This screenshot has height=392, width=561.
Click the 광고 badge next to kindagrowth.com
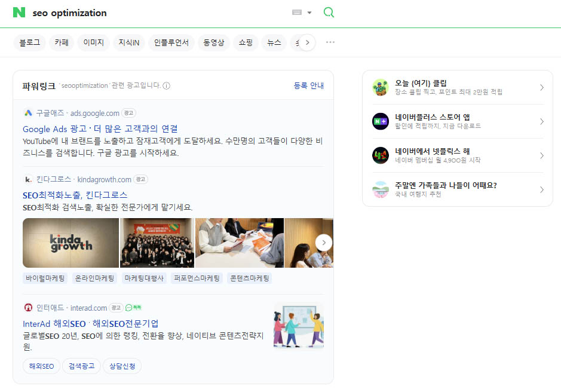pos(140,179)
